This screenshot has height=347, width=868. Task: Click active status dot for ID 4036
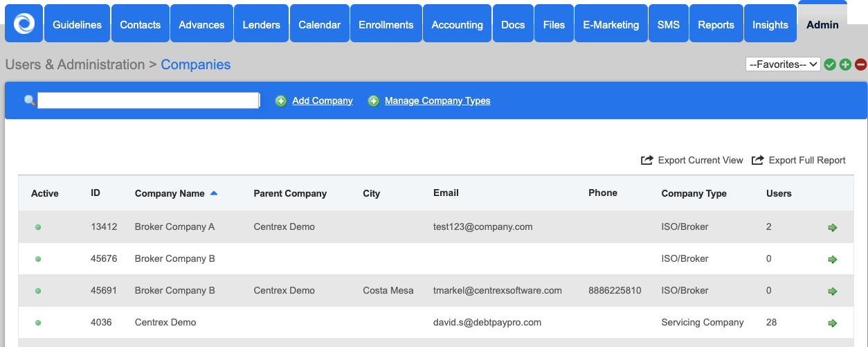tap(38, 323)
